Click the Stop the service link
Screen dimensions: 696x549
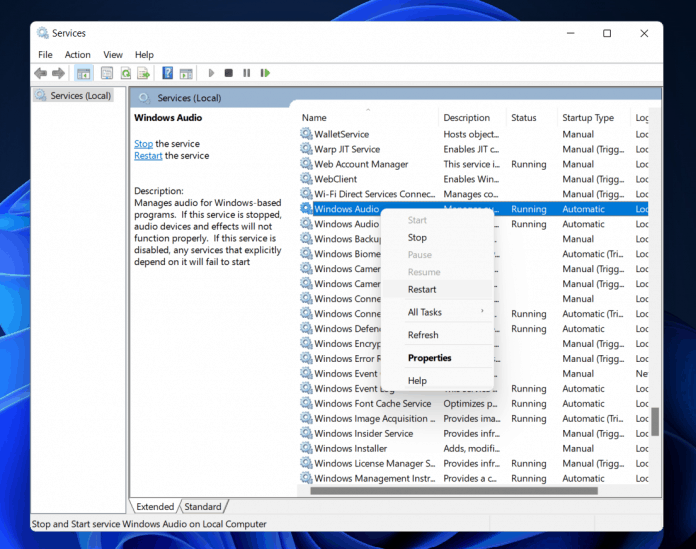pos(143,144)
